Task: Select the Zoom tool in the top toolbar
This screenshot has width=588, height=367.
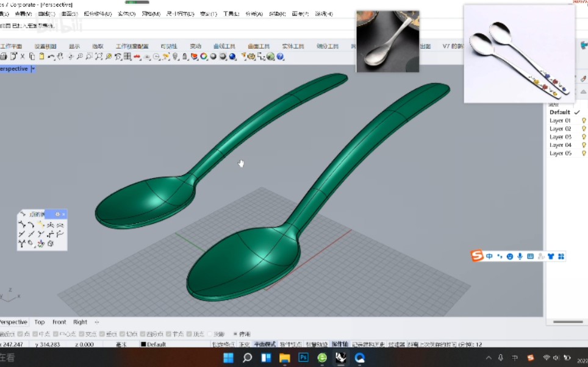Action: point(80,56)
